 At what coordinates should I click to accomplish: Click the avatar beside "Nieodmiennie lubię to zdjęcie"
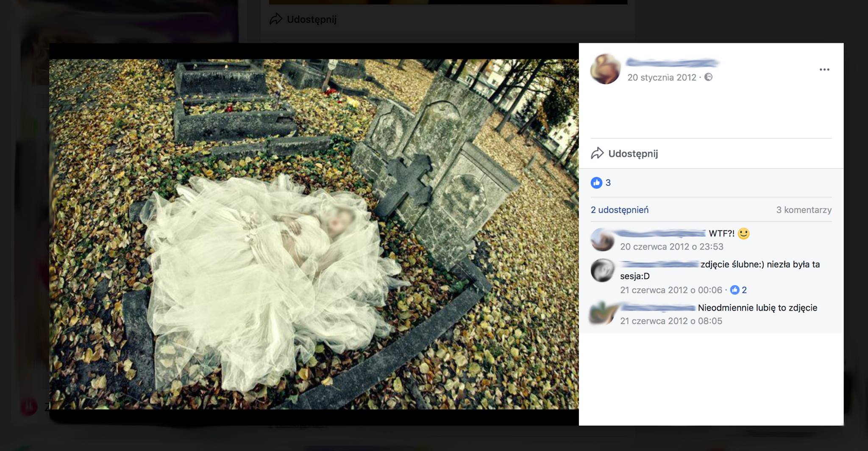(x=602, y=314)
